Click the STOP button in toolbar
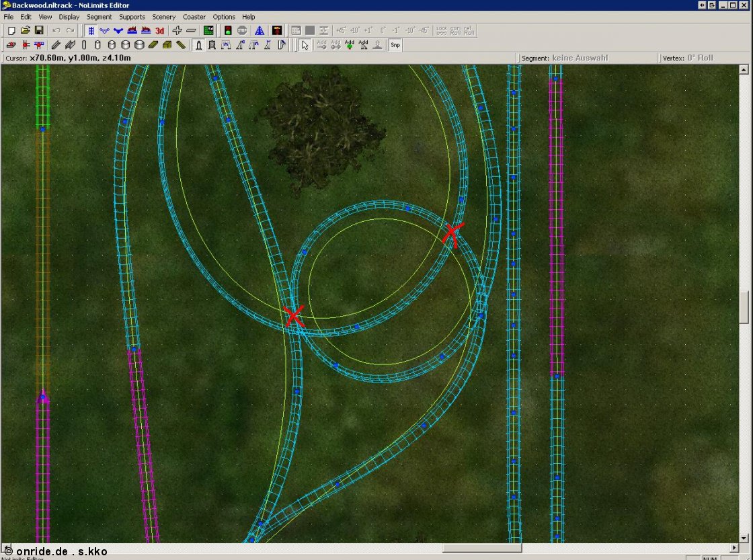Viewport: 753px width, 560px height. pyautogui.click(x=242, y=30)
